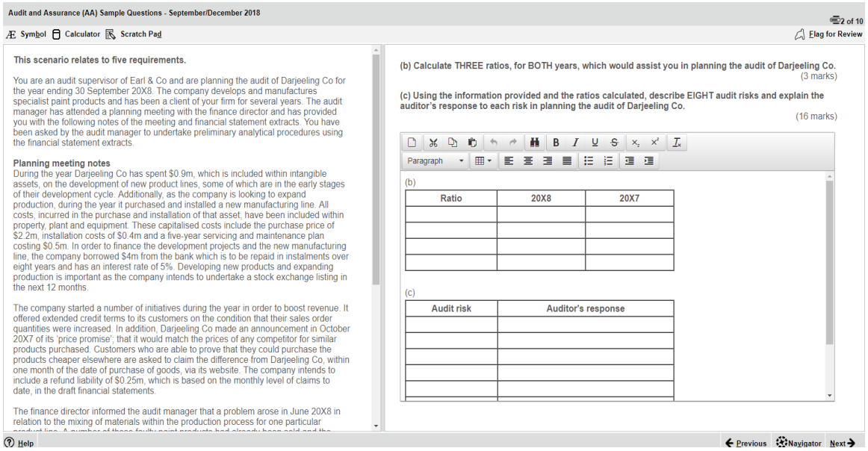The height and width of the screenshot is (451, 868).
Task: Redo the last undone edit
Action: [x=513, y=143]
